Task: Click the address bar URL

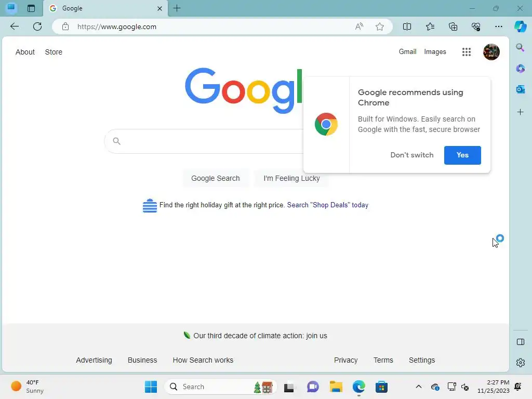Action: [x=117, y=26]
